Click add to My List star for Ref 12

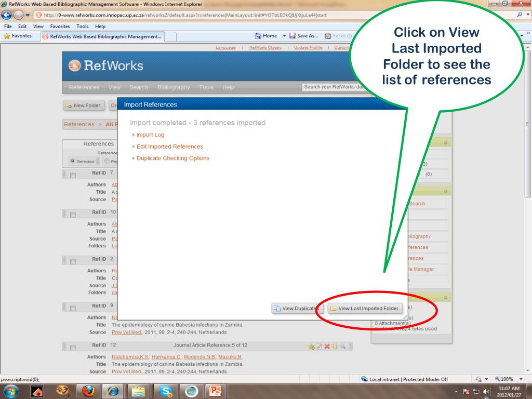[x=311, y=347]
